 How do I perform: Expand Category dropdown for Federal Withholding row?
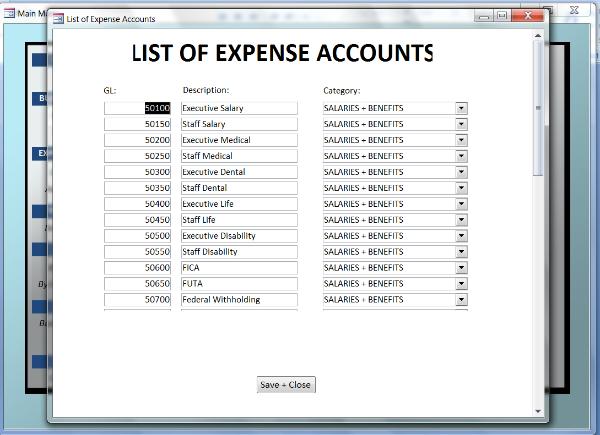(461, 300)
